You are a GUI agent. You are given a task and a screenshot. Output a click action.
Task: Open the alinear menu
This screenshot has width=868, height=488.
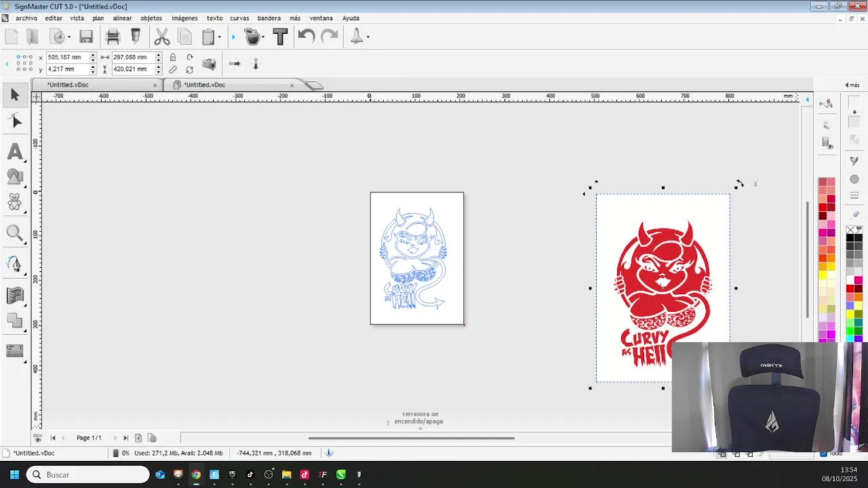coord(123,18)
